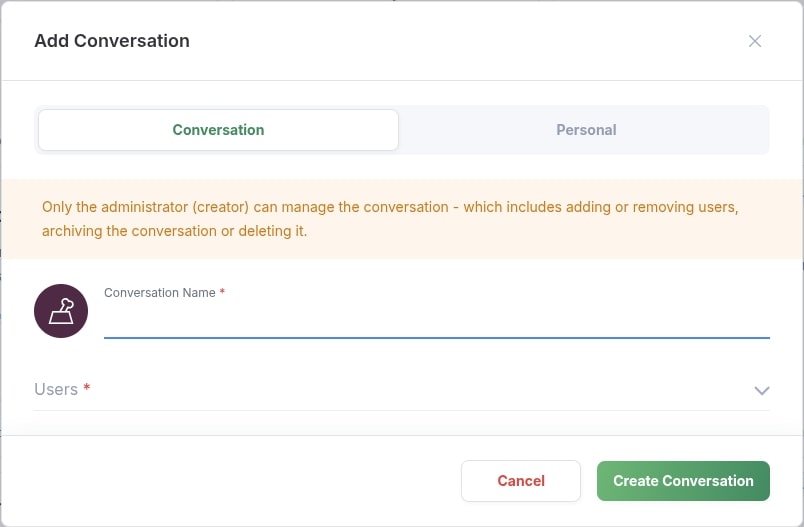The image size is (804, 527).
Task: Click the Conversation Name label
Action: coord(159,293)
